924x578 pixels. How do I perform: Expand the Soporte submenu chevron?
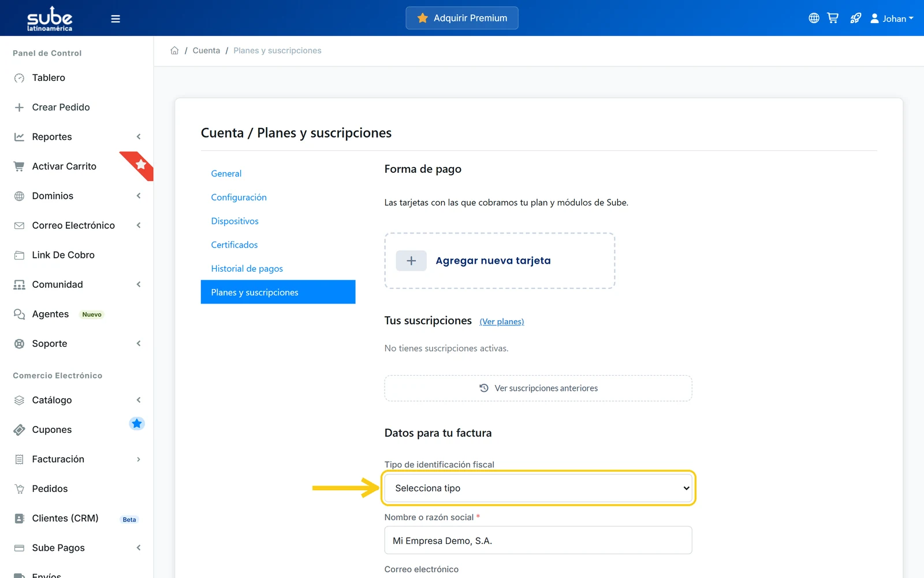[x=139, y=343]
